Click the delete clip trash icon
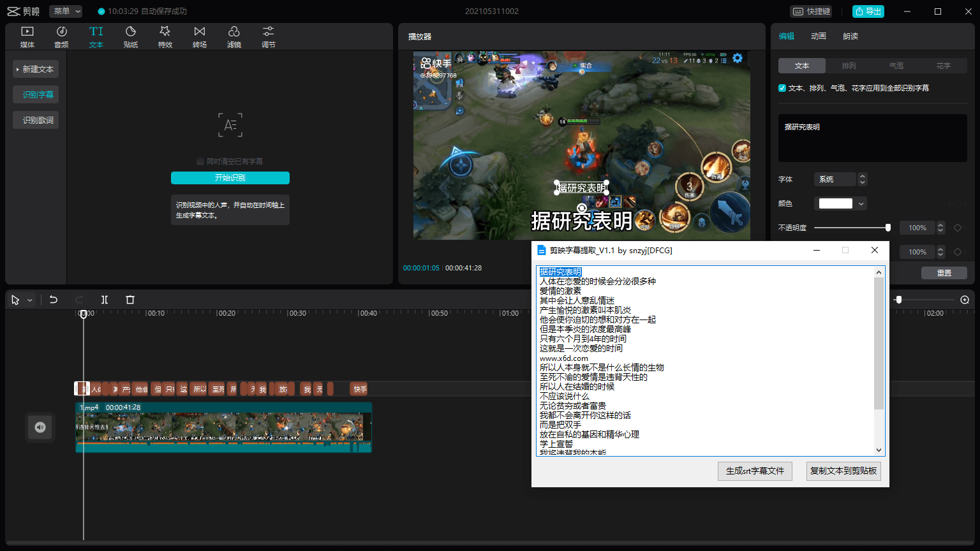The image size is (980, 551). [130, 299]
